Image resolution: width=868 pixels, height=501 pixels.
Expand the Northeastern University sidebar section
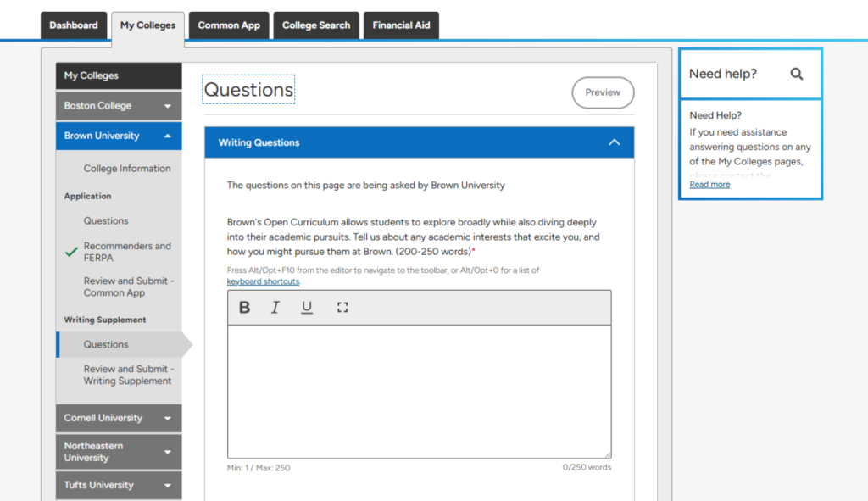[167, 452]
